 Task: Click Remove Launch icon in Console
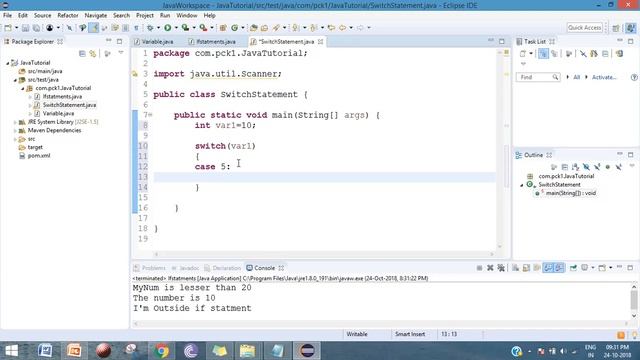coord(490,268)
